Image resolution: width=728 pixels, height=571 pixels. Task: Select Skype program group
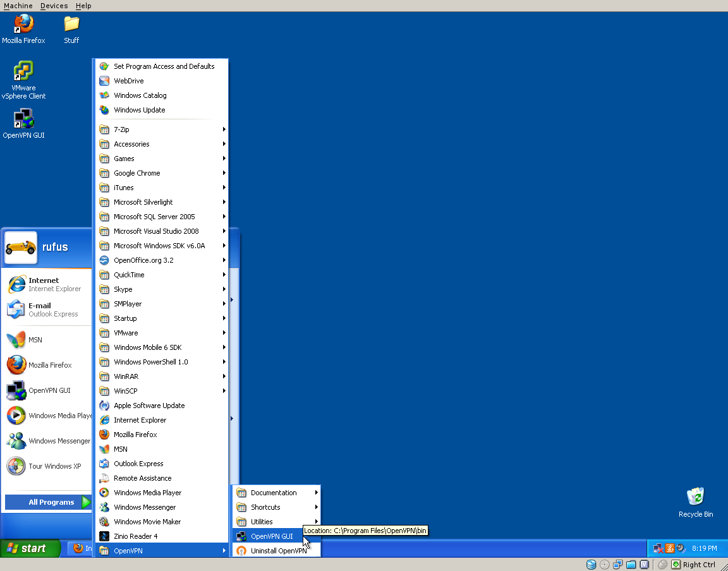tap(162, 289)
